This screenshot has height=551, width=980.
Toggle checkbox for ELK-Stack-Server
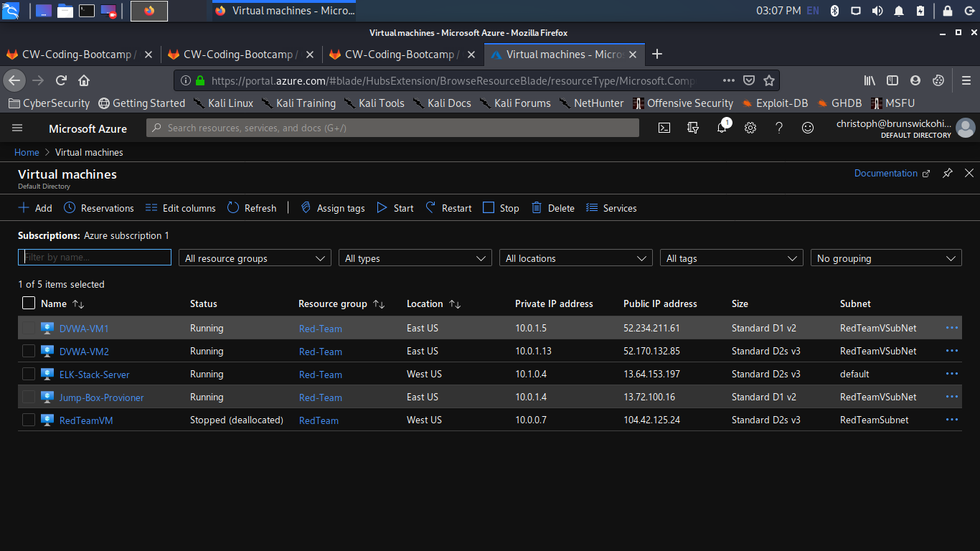[x=29, y=374]
